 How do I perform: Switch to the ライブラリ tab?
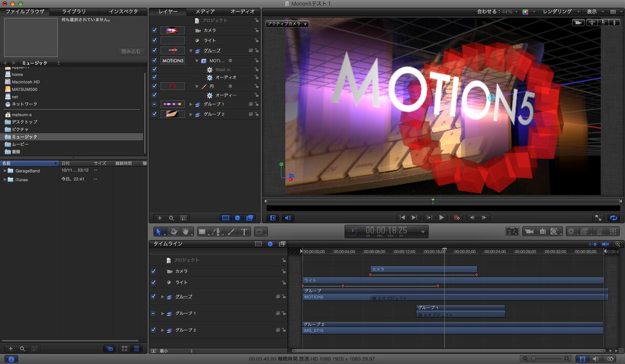pyautogui.click(x=74, y=11)
